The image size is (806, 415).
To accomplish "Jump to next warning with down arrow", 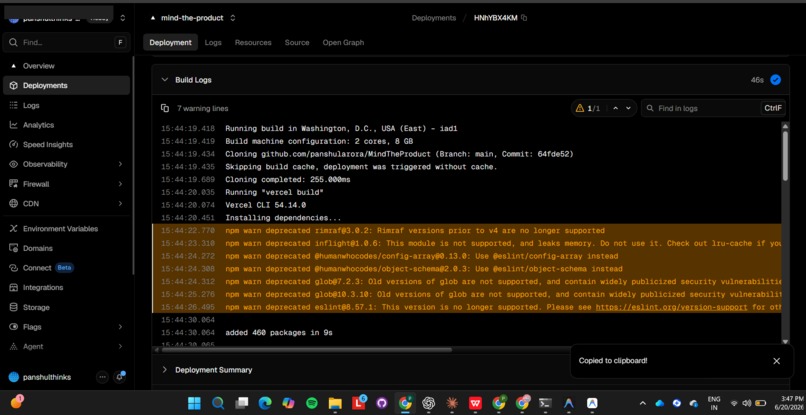I will (629, 109).
